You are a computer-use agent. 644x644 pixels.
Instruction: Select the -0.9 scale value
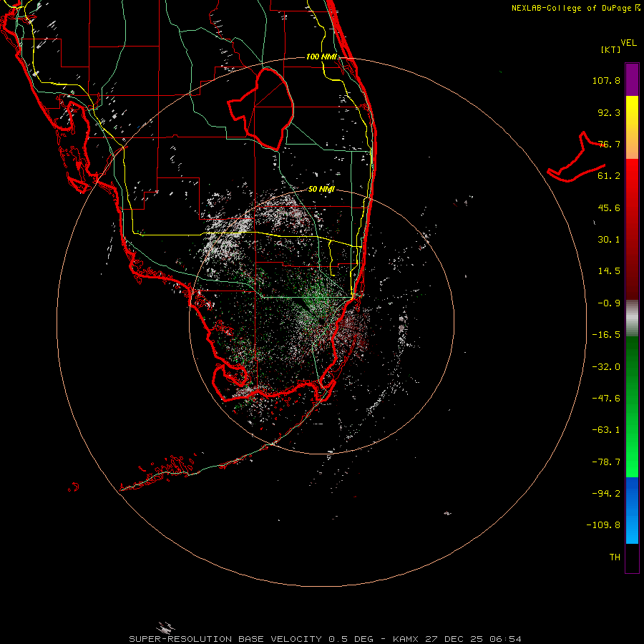click(x=609, y=303)
